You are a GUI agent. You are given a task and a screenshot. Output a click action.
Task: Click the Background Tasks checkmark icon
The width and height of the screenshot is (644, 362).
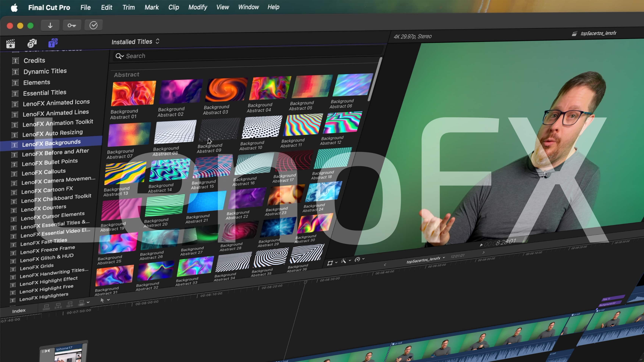[x=93, y=25]
